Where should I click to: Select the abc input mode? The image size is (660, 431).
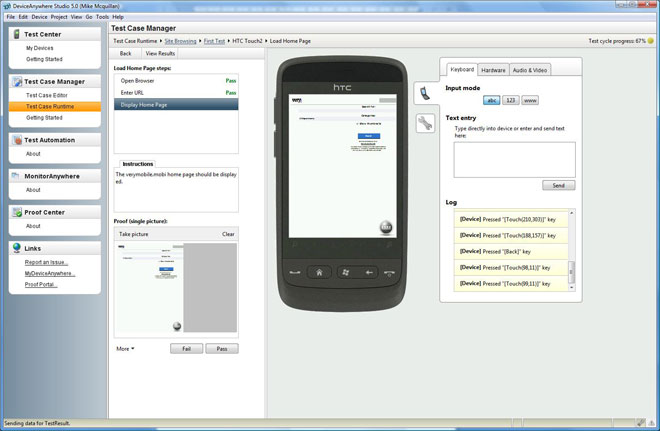tap(490, 100)
